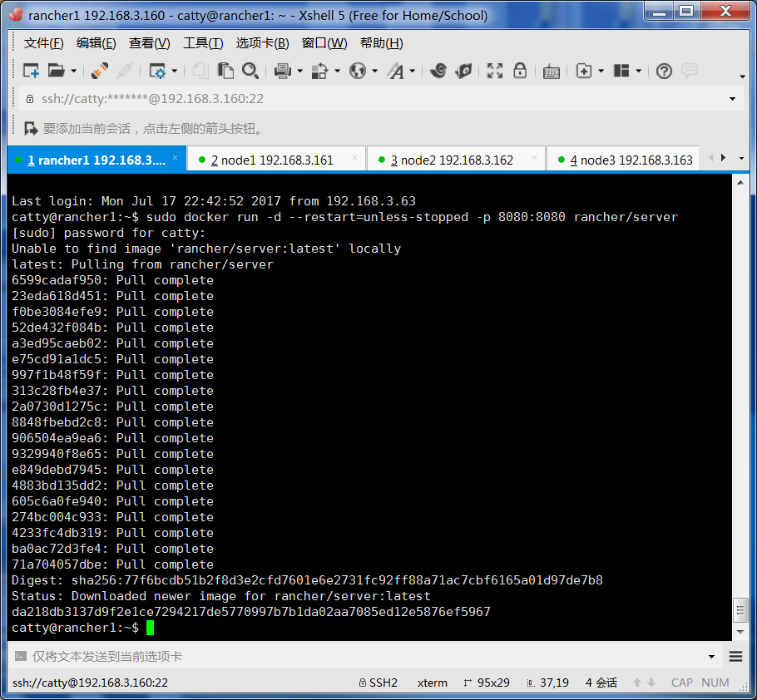Click the lock screen padlock icon
Image resolution: width=757 pixels, height=700 pixels.
520,71
